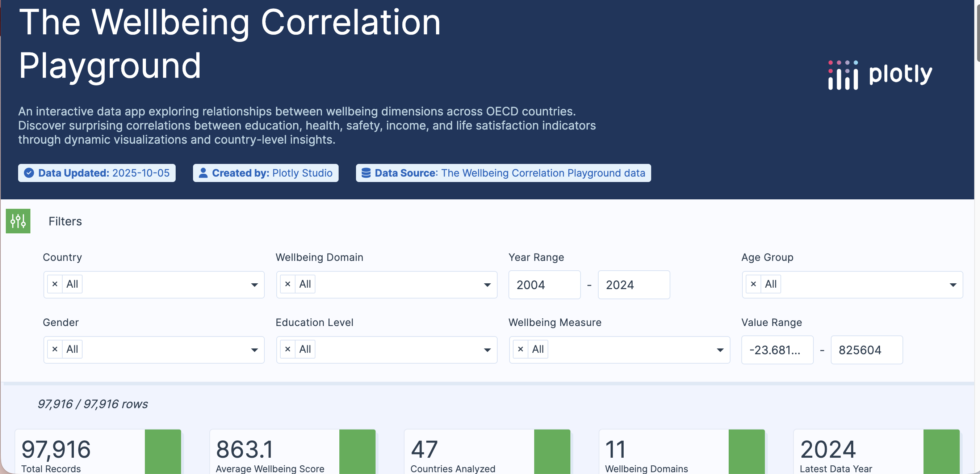
Task: Expand the Wellbeing Measure dropdown
Action: tap(720, 350)
